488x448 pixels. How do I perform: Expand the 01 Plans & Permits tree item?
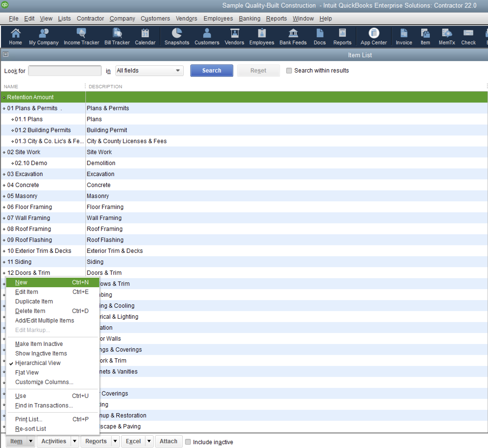tap(3, 108)
